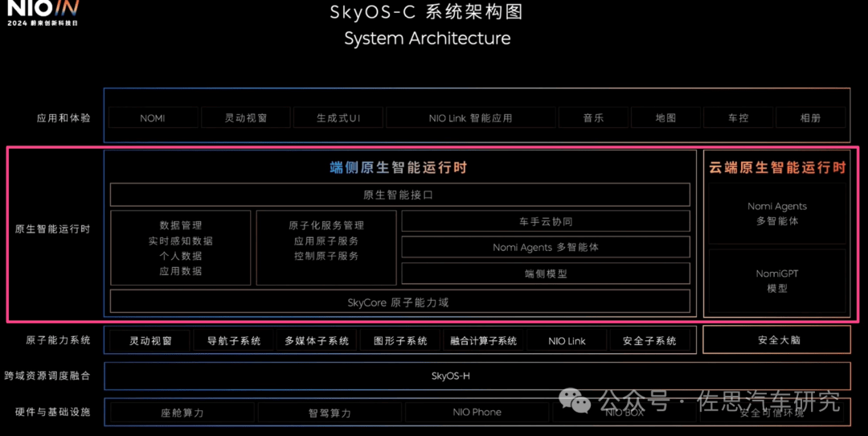868x436 pixels.
Task: Select the 'NIO Phone' box
Action: pos(477,412)
